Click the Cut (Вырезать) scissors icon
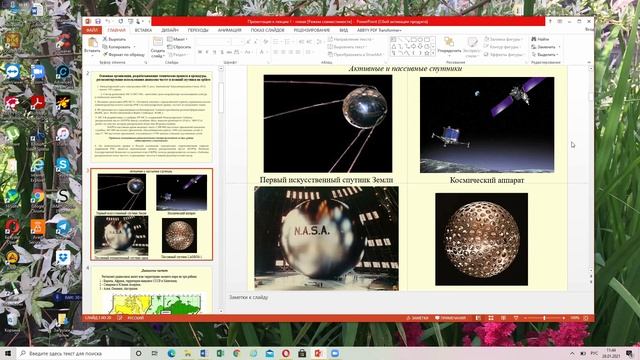Image resolution: width=640 pixels, height=360 pixels. pos(105,39)
